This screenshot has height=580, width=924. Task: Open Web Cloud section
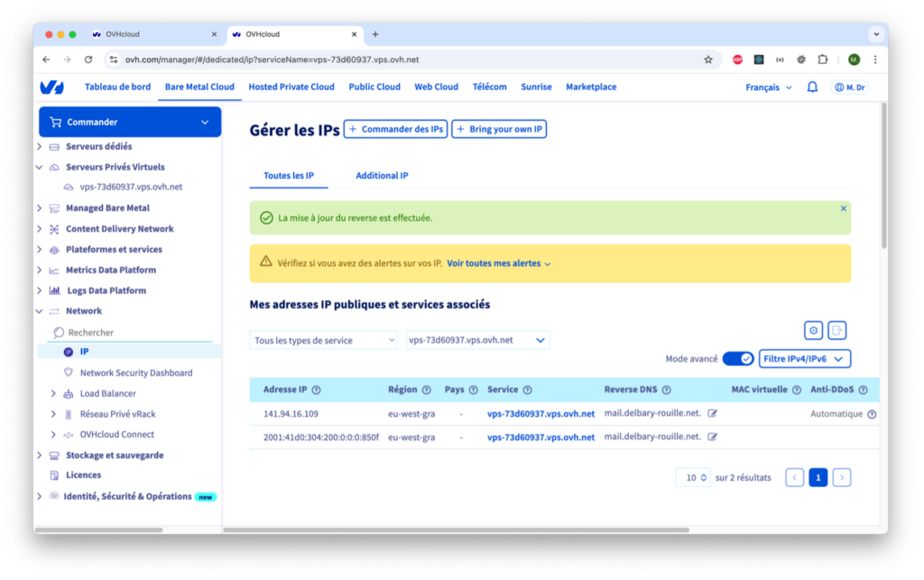[x=436, y=87]
